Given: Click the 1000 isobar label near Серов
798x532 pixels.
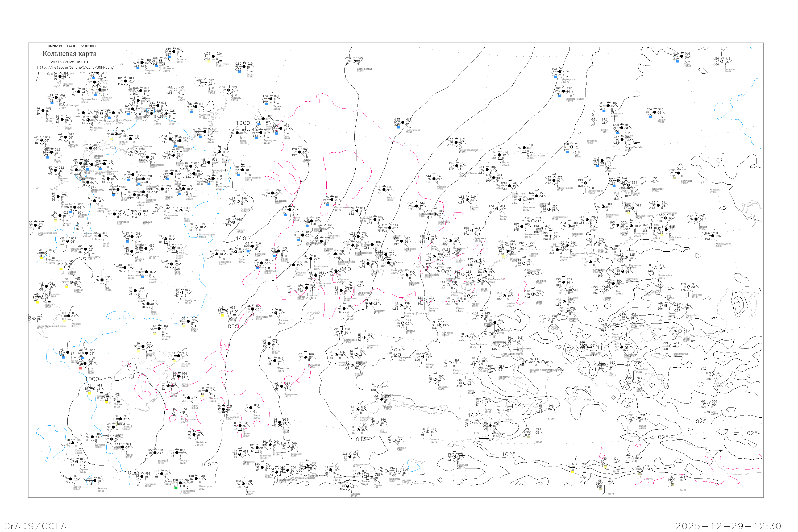Looking at the screenshot, I should [243, 123].
